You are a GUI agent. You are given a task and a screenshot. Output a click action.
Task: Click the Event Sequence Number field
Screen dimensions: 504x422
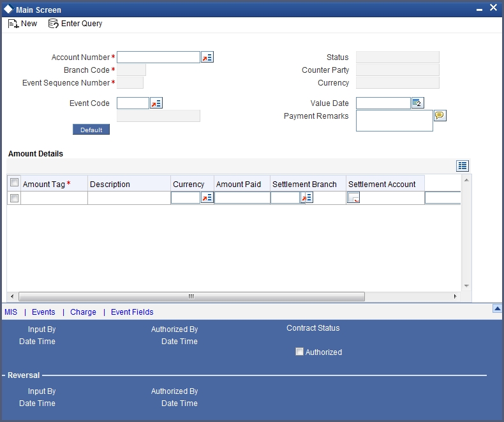(x=130, y=83)
